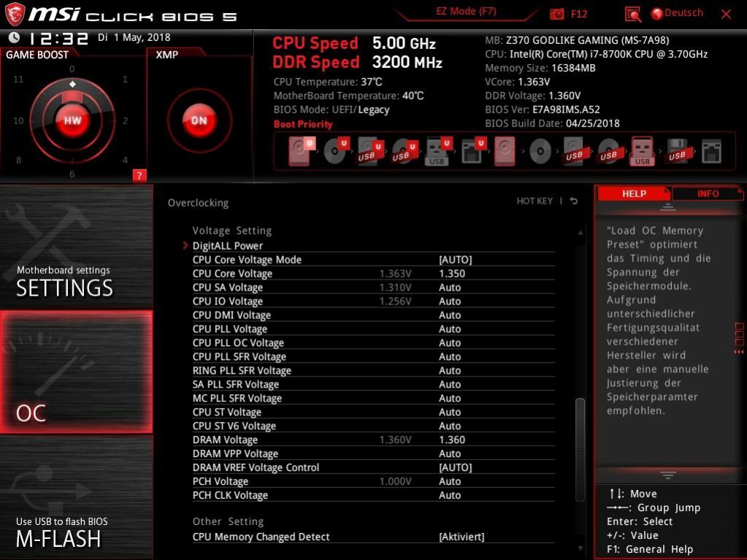This screenshot has width=747, height=560.
Task: Select the MC PLL SFR Voltage row
Action: (x=374, y=398)
